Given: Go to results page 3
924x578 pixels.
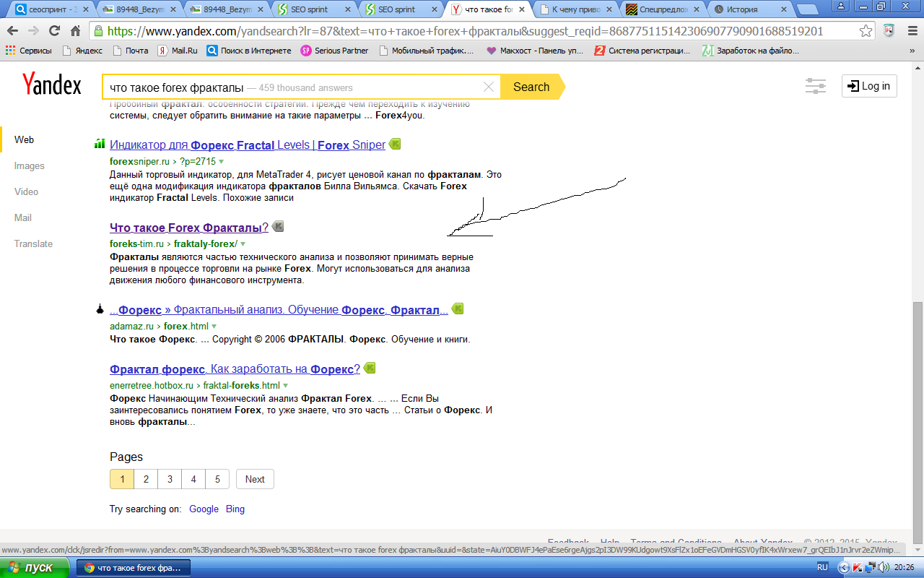Looking at the screenshot, I should 170,479.
